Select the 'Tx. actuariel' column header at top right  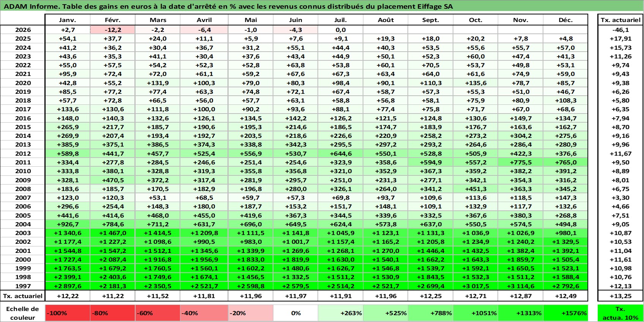(x=620, y=20)
